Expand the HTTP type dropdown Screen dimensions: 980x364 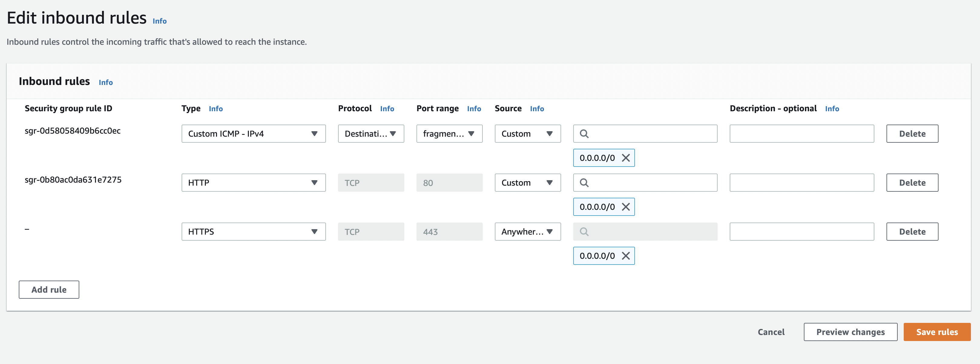coord(253,183)
